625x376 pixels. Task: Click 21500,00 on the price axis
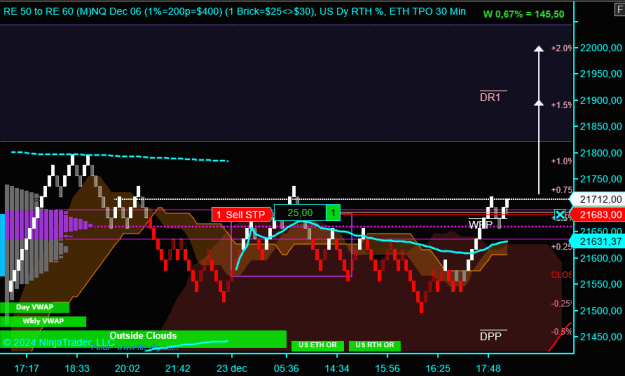(x=601, y=311)
